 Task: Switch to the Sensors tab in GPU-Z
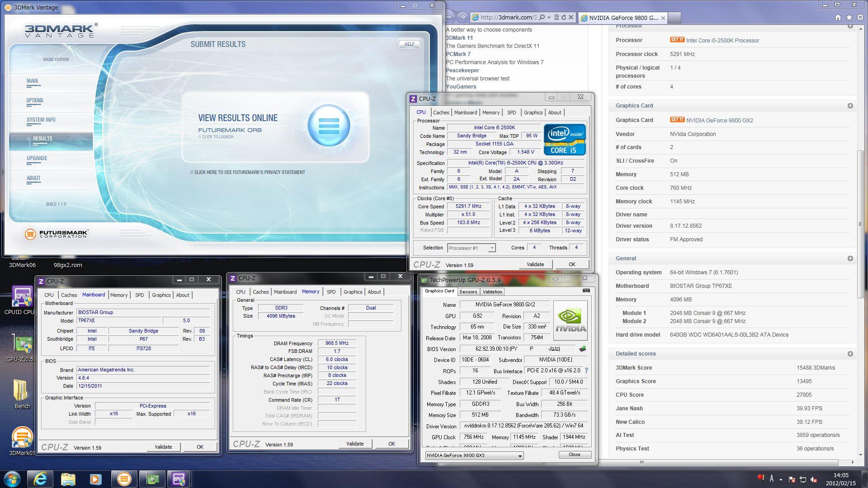tap(468, 292)
